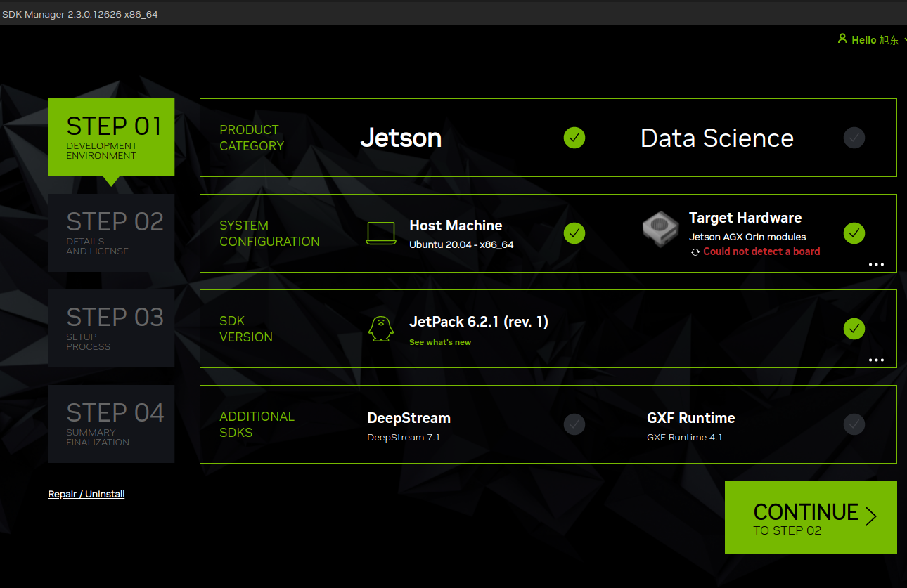Select the Data Science product category
The height and width of the screenshot is (588, 907).
[x=757, y=138]
